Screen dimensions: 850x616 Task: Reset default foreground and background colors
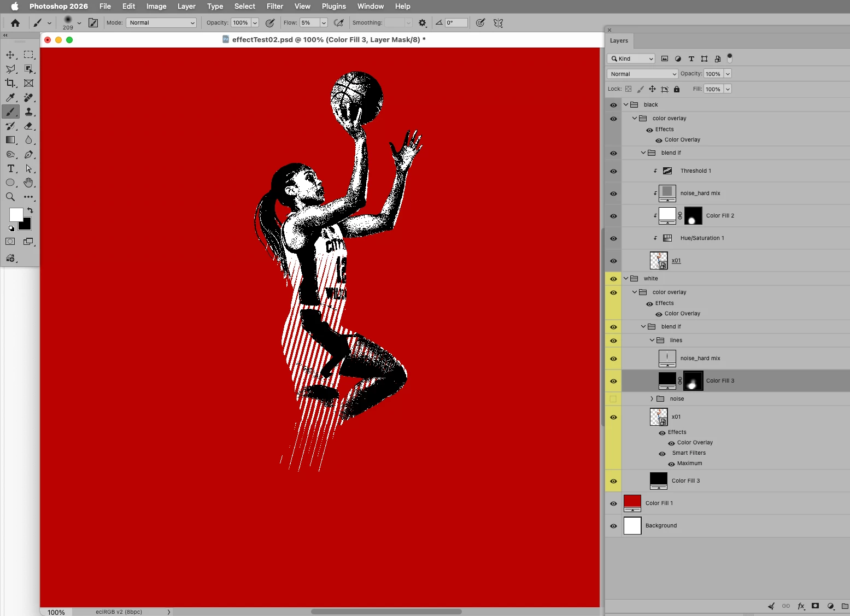11,228
